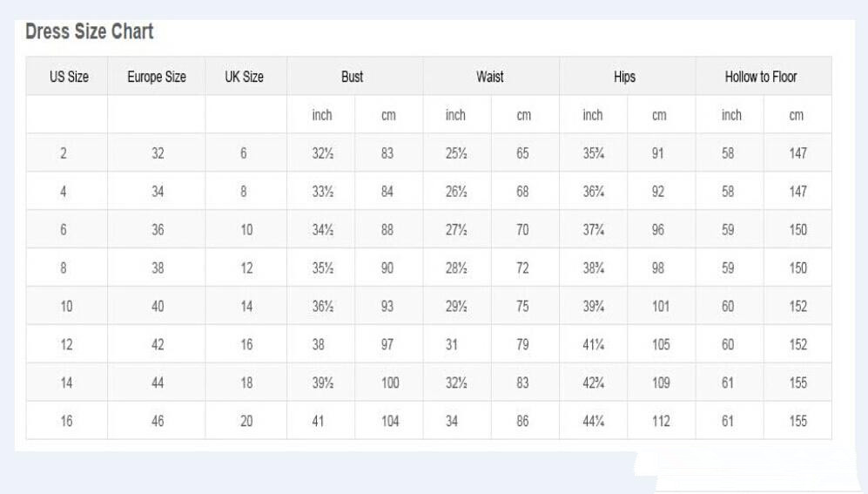Select hips 109 cm cell

pyautogui.click(x=661, y=383)
